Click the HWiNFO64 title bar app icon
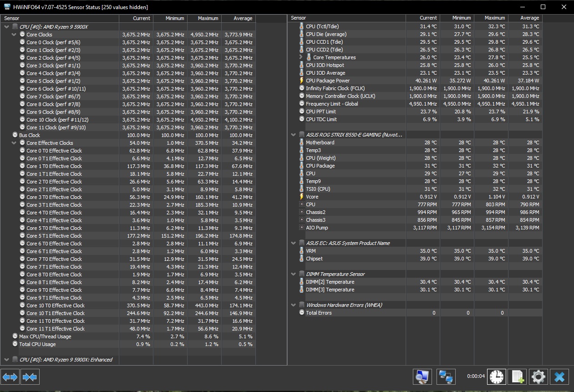The height and width of the screenshot is (392, 574). pos(6,7)
